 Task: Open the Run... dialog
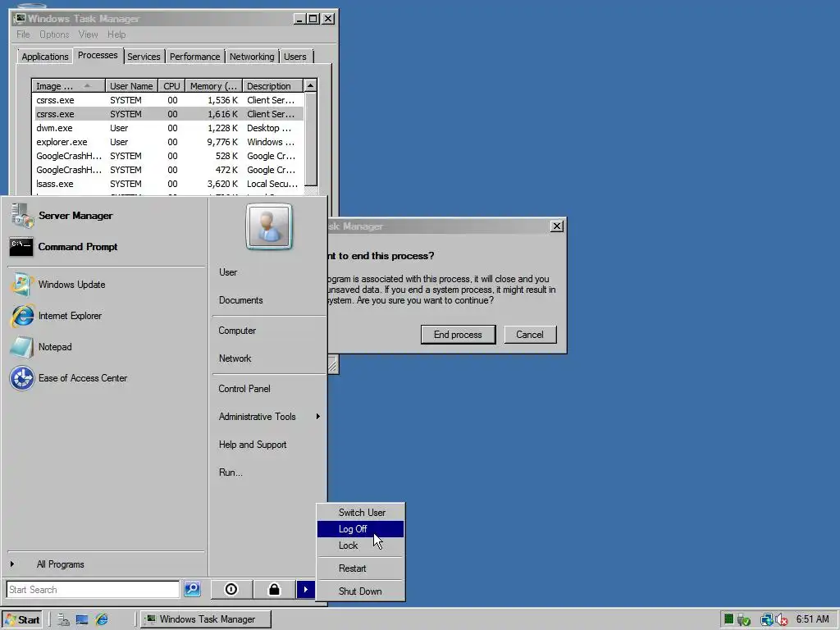269,472
